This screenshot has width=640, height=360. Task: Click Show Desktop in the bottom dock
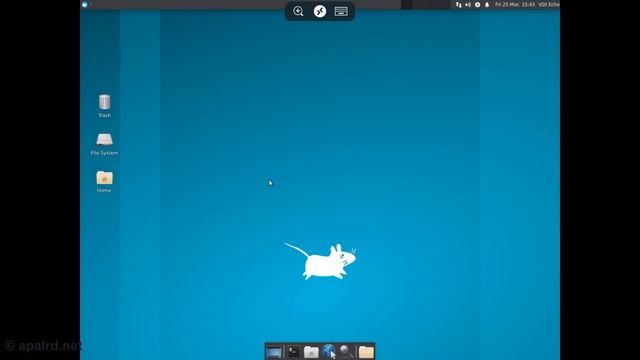pyautogui.click(x=274, y=352)
